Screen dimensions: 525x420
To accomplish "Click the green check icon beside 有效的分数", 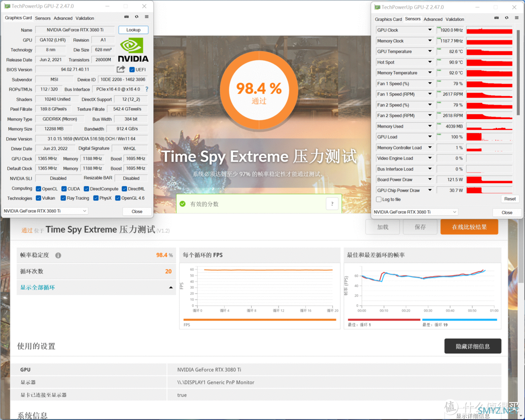I will pos(182,204).
